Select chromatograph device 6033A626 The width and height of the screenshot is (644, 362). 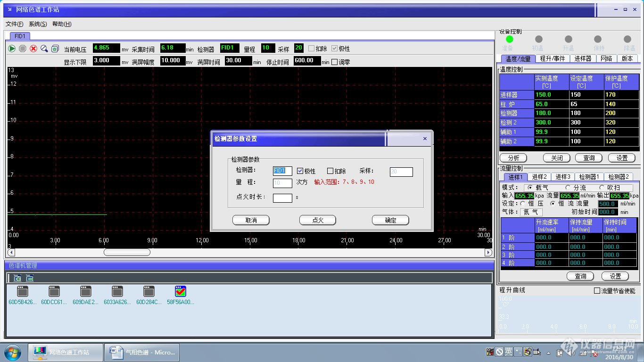[x=117, y=295]
